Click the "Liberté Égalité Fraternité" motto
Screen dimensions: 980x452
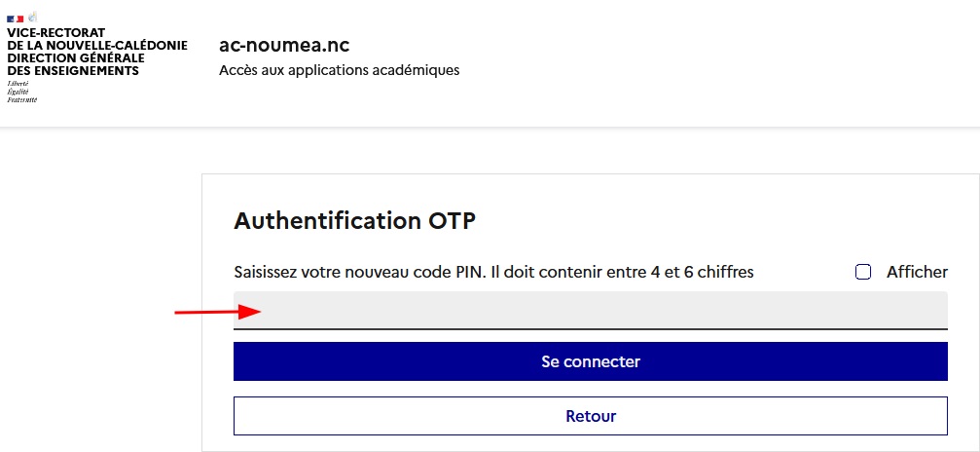pos(21,92)
